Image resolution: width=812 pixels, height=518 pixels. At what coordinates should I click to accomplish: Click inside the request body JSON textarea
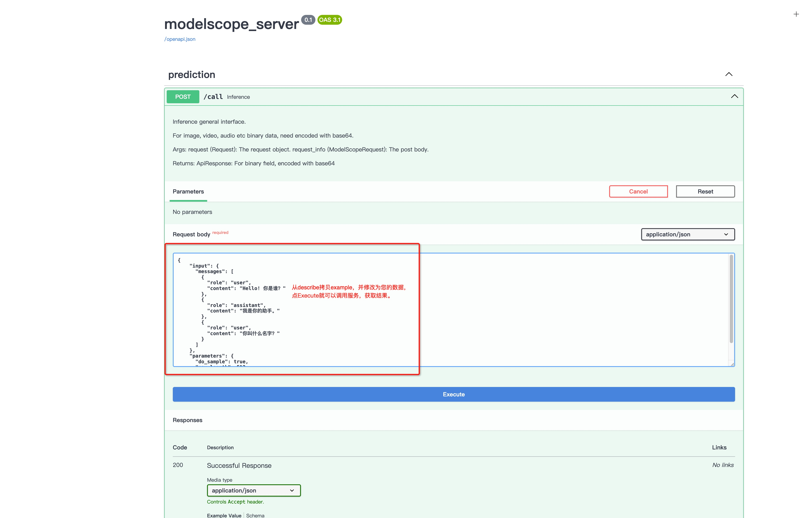(454, 310)
